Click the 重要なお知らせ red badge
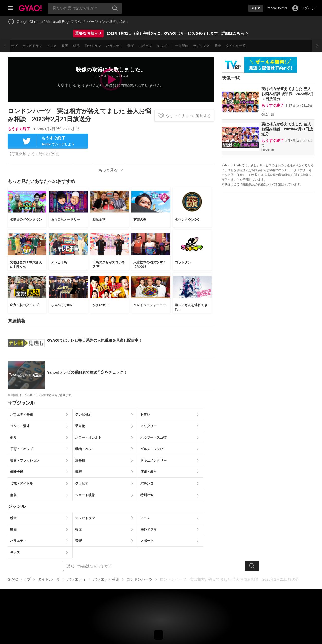Screen dimensions: 322x644 pos(88,33)
